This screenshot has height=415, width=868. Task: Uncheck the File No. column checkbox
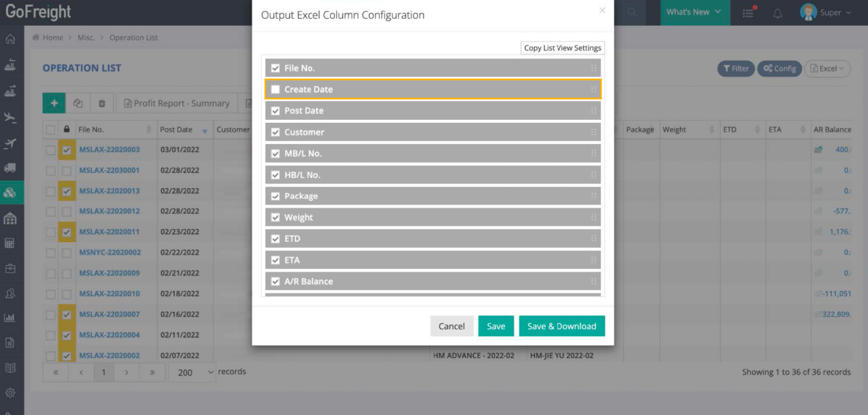(x=275, y=68)
